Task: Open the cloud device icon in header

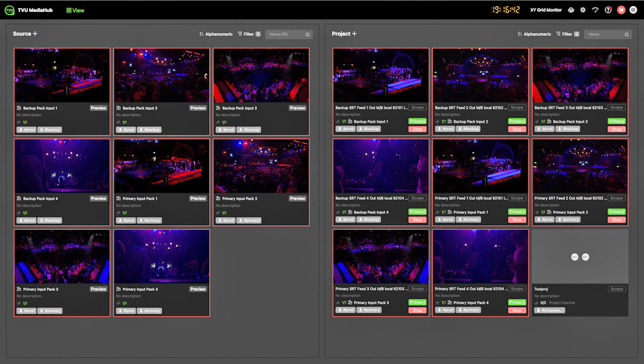Action: coord(571,10)
